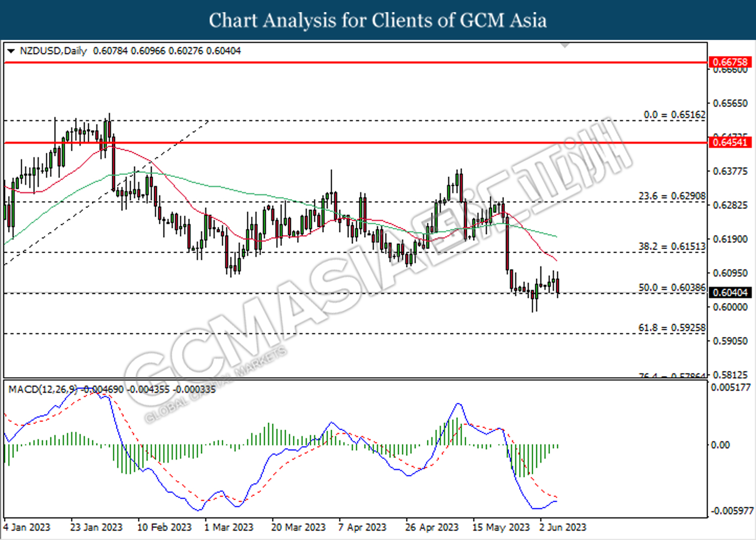Click the price axis value 0.62825

click(730, 205)
